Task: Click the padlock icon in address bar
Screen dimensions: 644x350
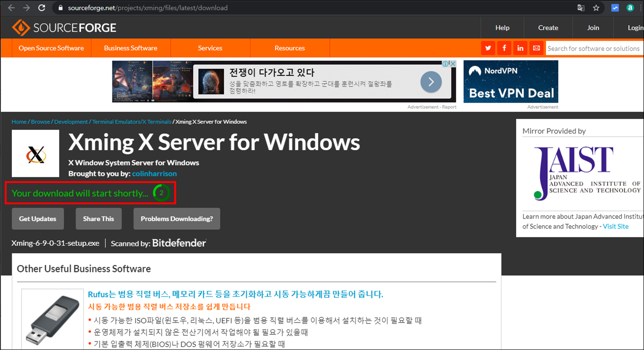Action: tap(60, 8)
